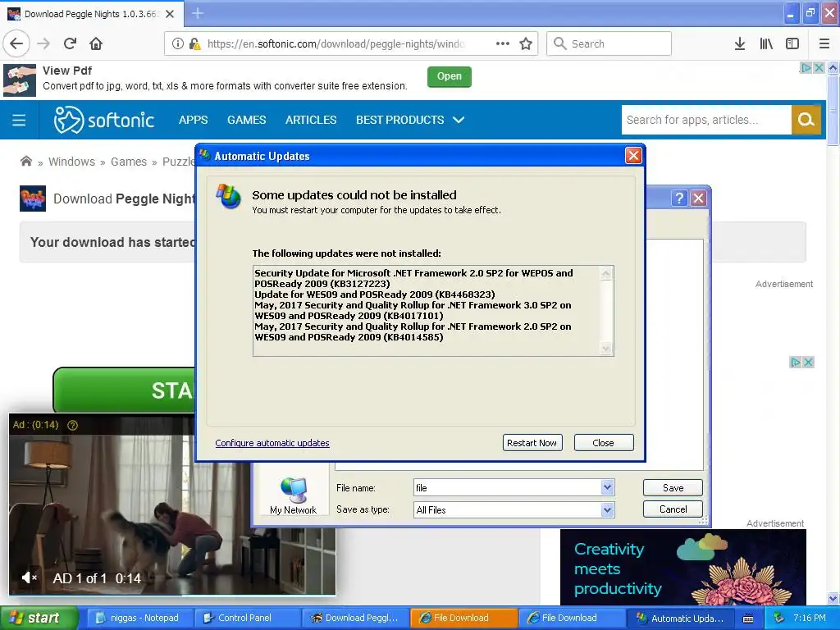
Task: Click the help button of the save dialog
Action: tap(679, 199)
